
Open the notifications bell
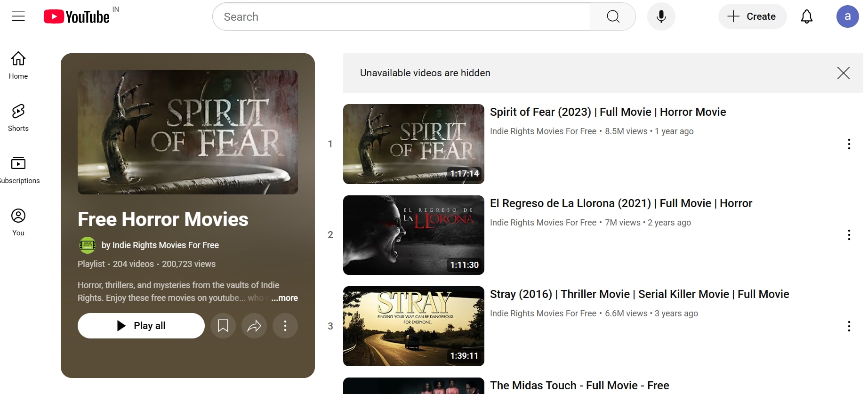(x=806, y=16)
